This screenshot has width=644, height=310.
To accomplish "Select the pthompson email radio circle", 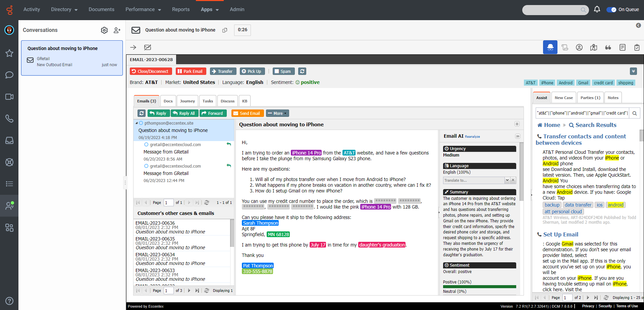I will (141, 123).
